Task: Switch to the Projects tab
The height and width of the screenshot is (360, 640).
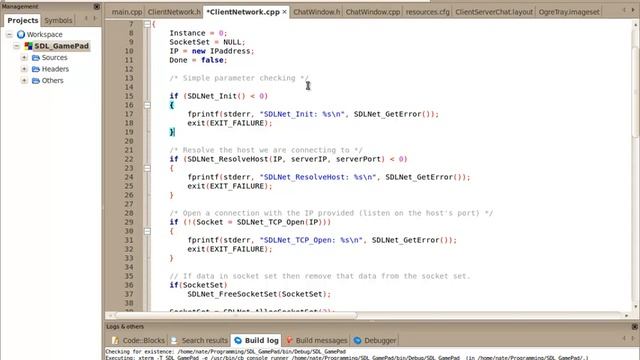Action: click(23, 20)
